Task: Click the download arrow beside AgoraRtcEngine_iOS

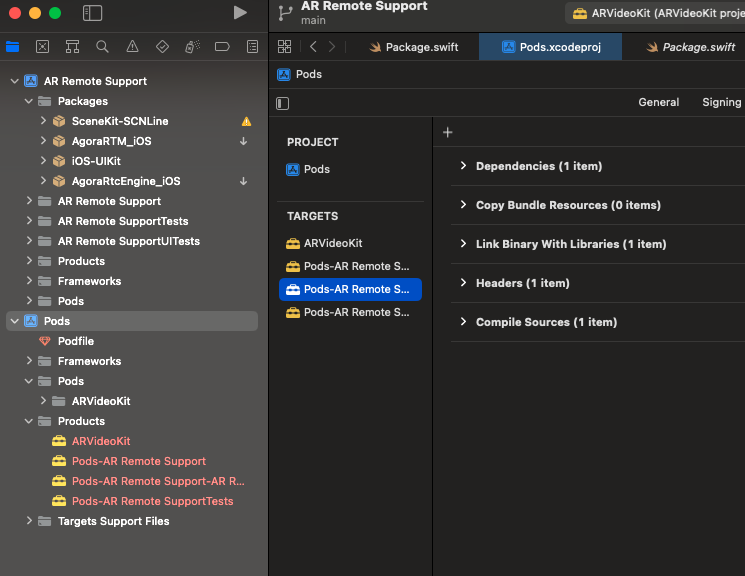Action: [243, 181]
